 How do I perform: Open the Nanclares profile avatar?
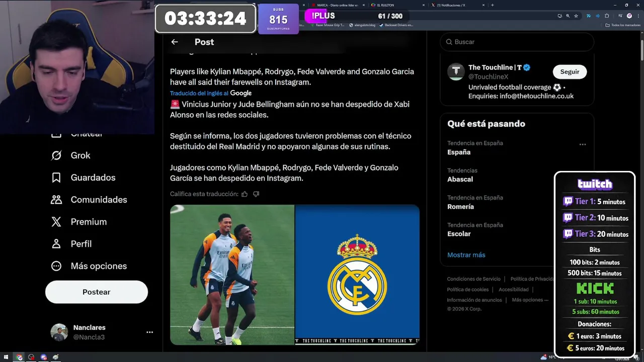click(x=59, y=332)
